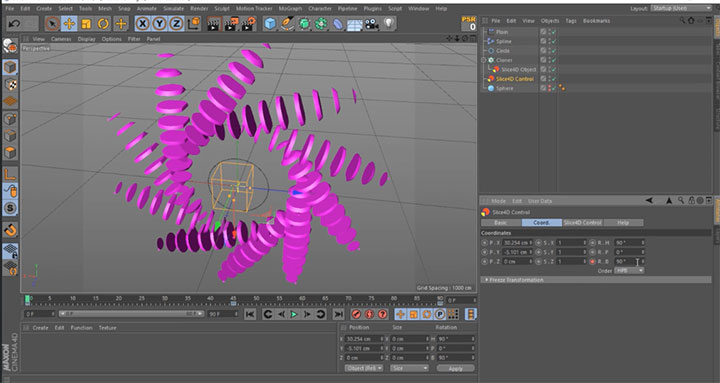Viewport: 720px width, 383px height.
Task: Activate the Move tool in toolbar
Action: (x=69, y=24)
